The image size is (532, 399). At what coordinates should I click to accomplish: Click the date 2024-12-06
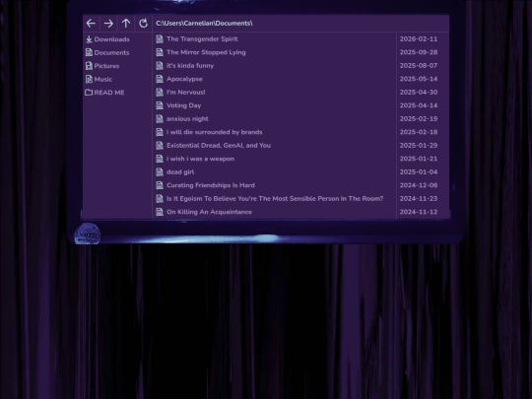[419, 185]
